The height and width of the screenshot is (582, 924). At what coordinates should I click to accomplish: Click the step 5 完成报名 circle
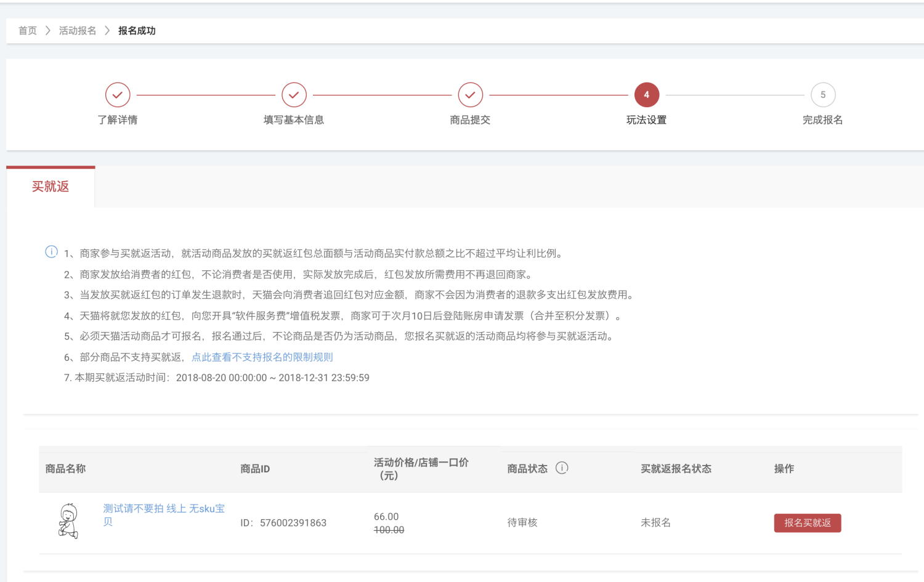click(822, 95)
